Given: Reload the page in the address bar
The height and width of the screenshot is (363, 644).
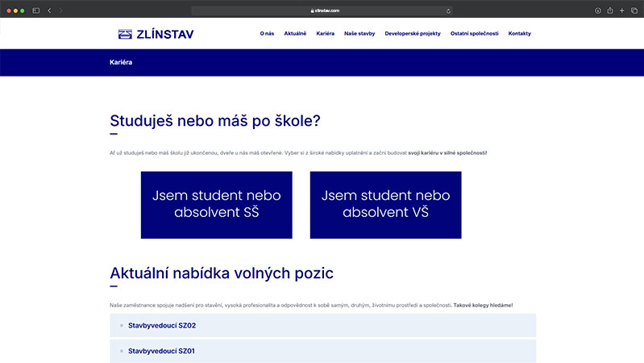Looking at the screenshot, I should [x=448, y=10].
